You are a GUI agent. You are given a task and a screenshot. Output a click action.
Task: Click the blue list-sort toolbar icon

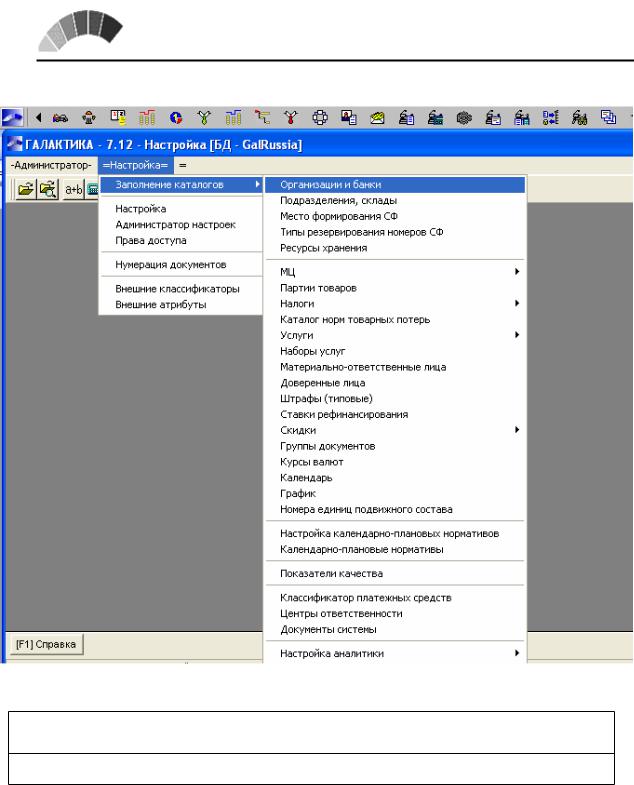pyautogui.click(x=550, y=118)
